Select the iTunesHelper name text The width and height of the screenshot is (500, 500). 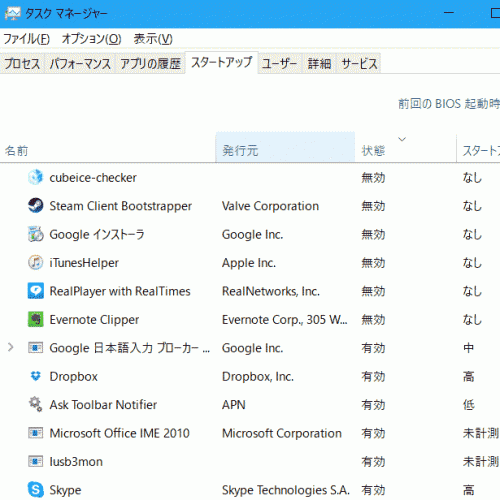point(84,263)
